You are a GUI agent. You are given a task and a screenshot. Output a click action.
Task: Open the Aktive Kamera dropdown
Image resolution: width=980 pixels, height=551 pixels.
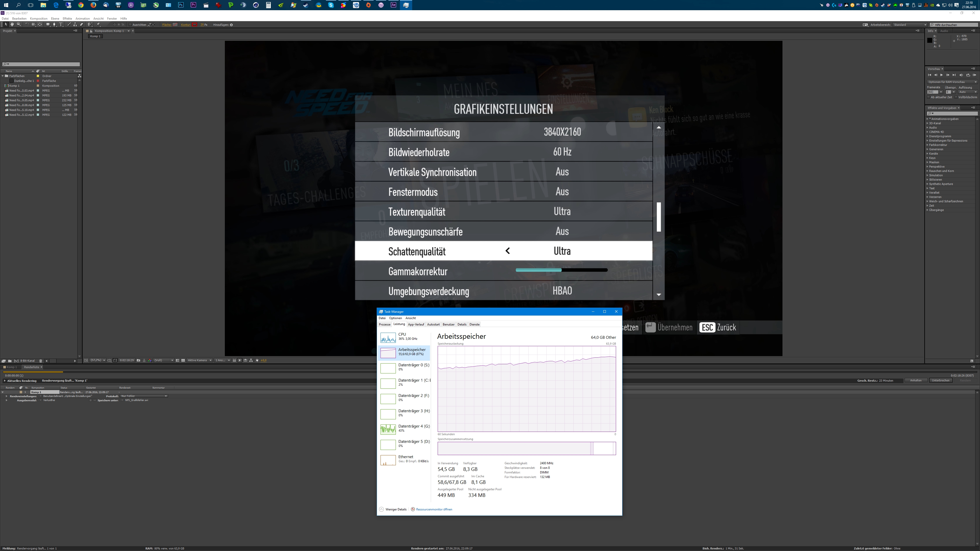[199, 360]
